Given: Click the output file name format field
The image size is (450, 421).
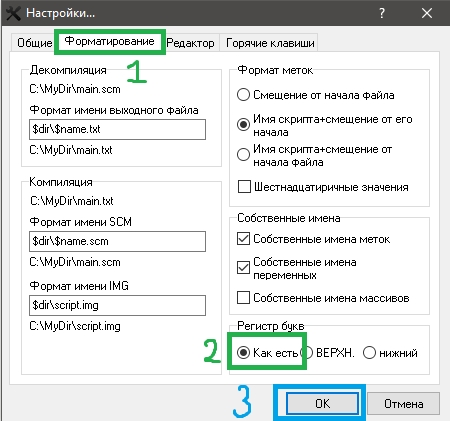Looking at the screenshot, I should pos(117,129).
